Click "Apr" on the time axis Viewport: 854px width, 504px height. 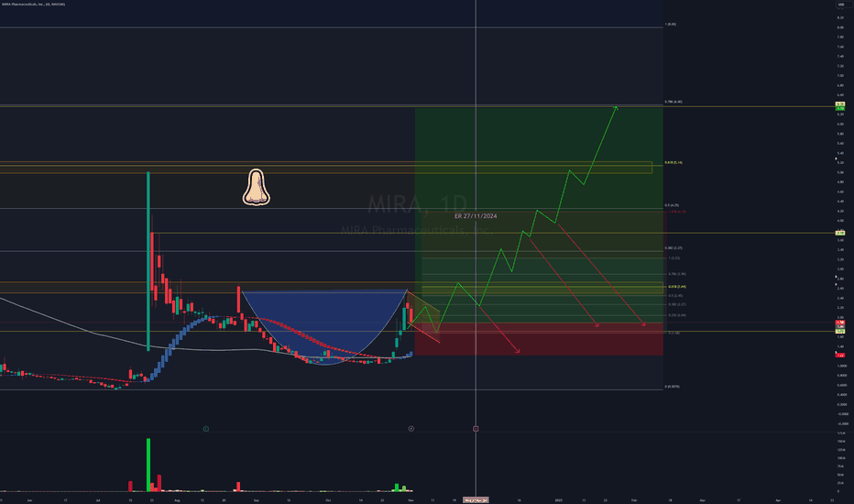[778, 499]
